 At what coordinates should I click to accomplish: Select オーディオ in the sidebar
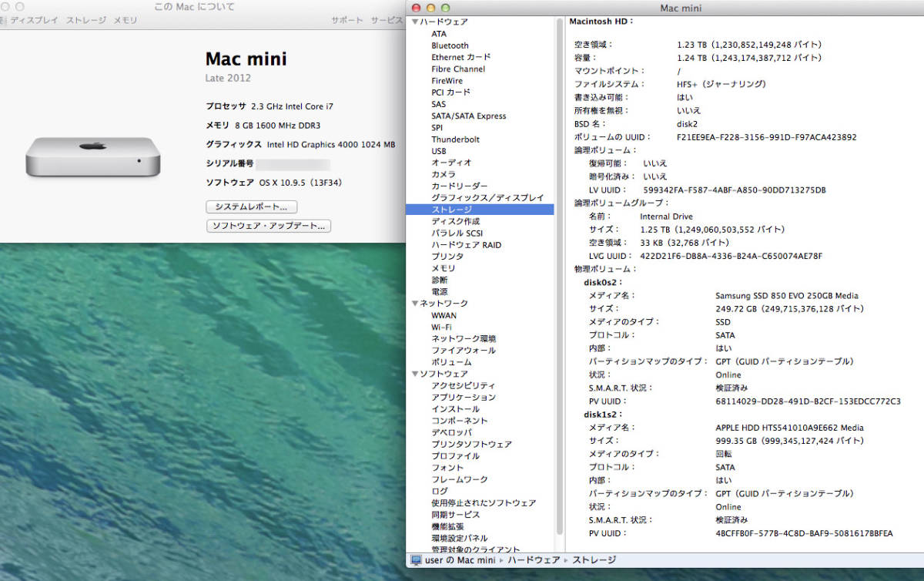coord(451,163)
